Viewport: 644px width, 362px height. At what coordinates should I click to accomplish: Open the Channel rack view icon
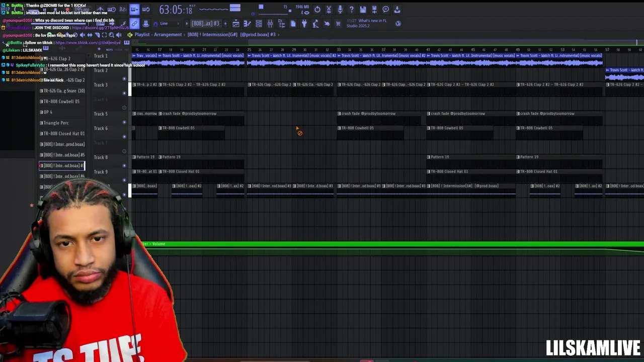pyautogui.click(x=259, y=24)
